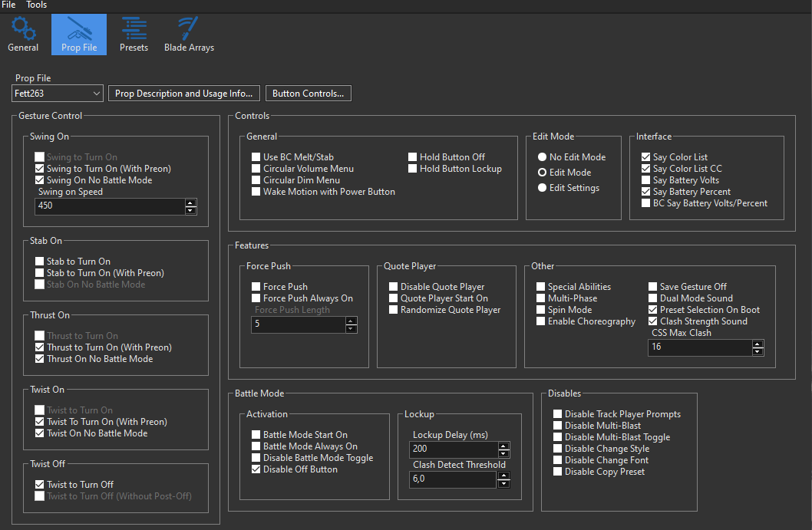This screenshot has height=530, width=812.
Task: Increase the CSS Max Clash value
Action: pyautogui.click(x=758, y=343)
